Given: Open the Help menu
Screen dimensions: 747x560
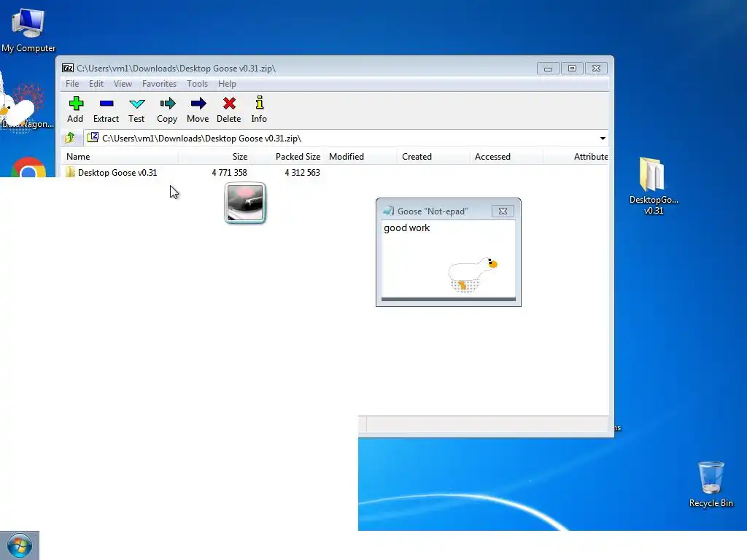Looking at the screenshot, I should click(227, 84).
